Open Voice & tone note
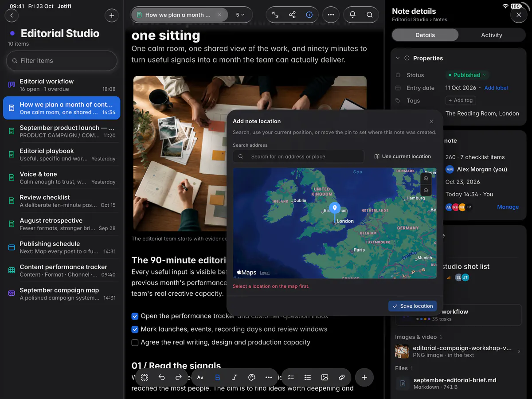 click(x=62, y=178)
